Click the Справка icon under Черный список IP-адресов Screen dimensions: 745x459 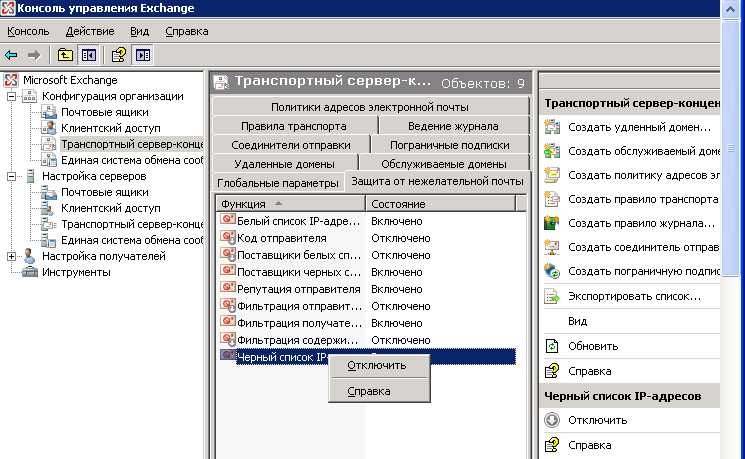point(552,445)
